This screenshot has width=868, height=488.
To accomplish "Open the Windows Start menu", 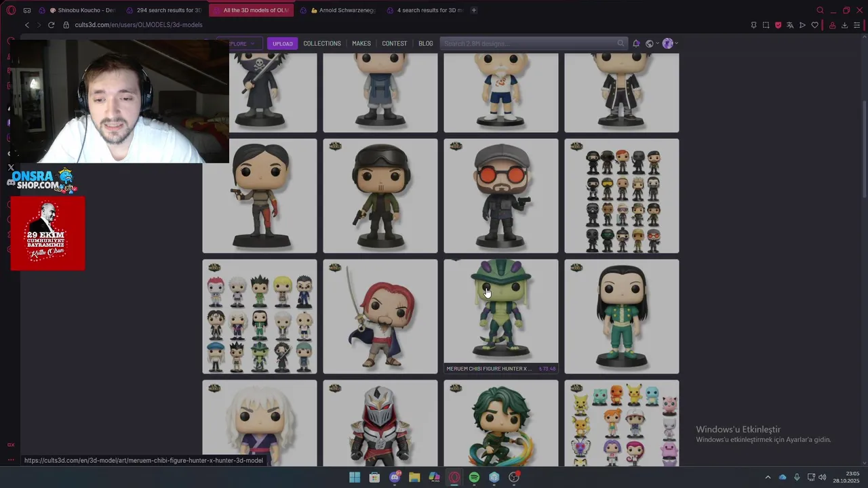I will pyautogui.click(x=355, y=477).
